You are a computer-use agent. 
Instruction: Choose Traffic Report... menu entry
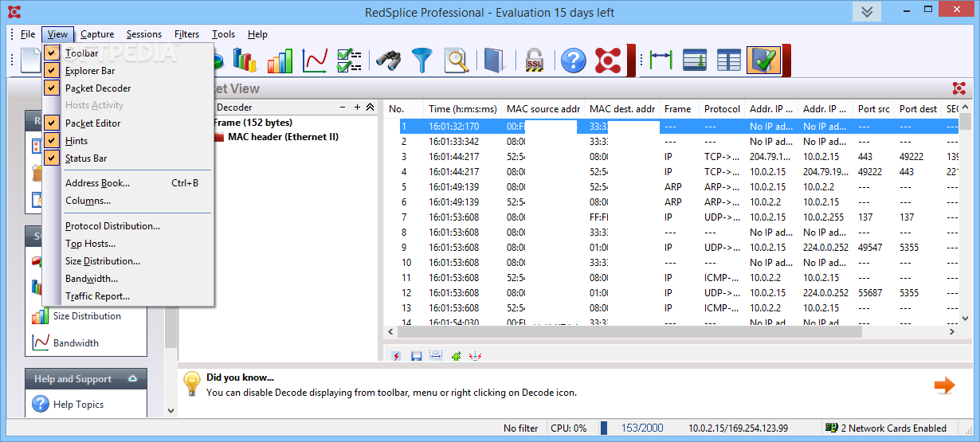(x=128, y=296)
